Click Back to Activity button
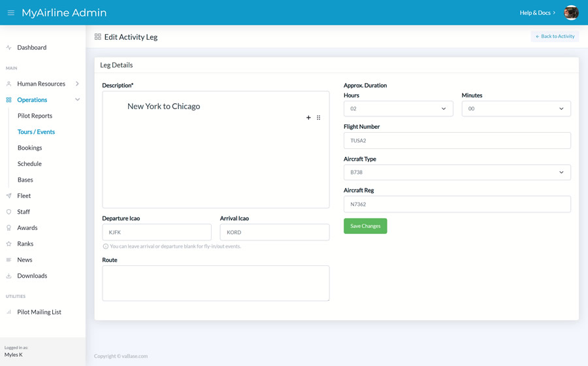The height and width of the screenshot is (366, 588). click(x=555, y=37)
